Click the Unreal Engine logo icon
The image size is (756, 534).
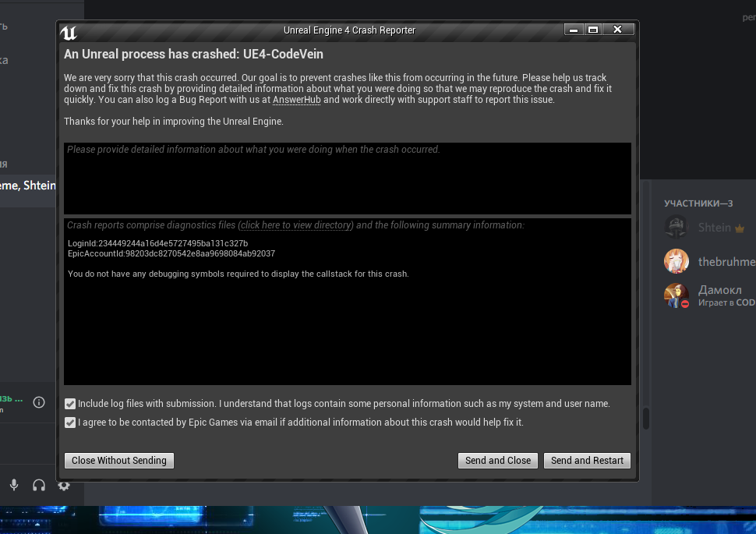[x=69, y=33]
